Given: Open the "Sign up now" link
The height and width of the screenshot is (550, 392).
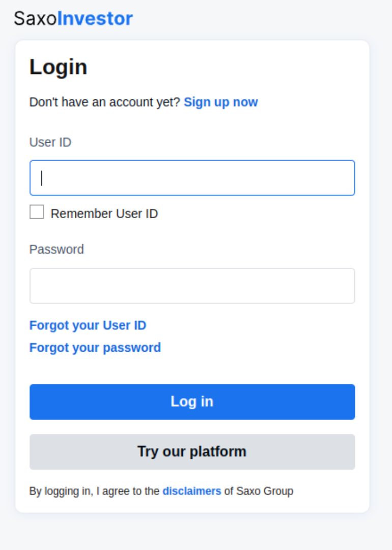Looking at the screenshot, I should click(x=220, y=102).
